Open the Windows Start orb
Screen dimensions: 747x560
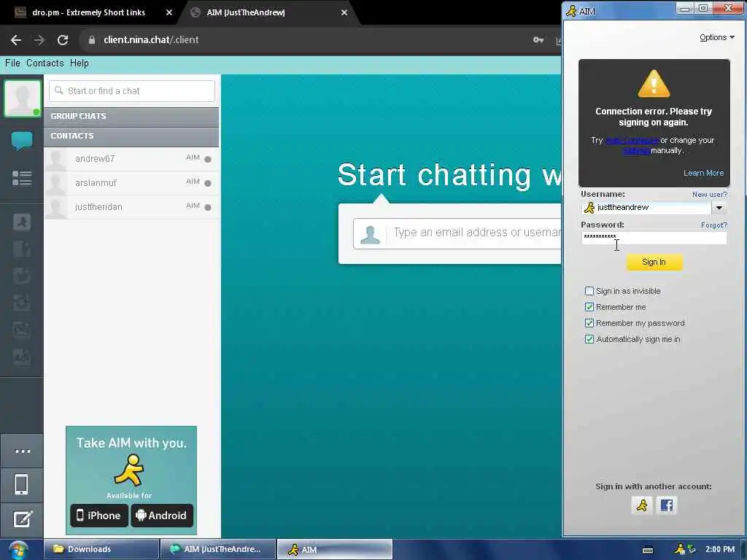(x=18, y=550)
